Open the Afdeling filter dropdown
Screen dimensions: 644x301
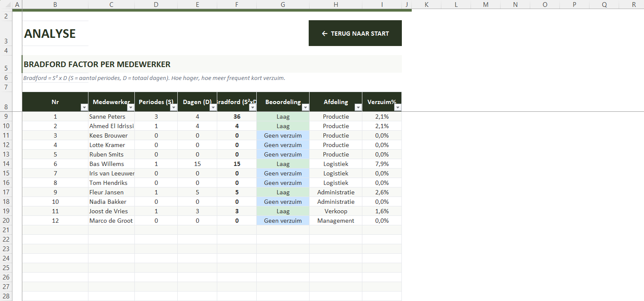pyautogui.click(x=358, y=107)
